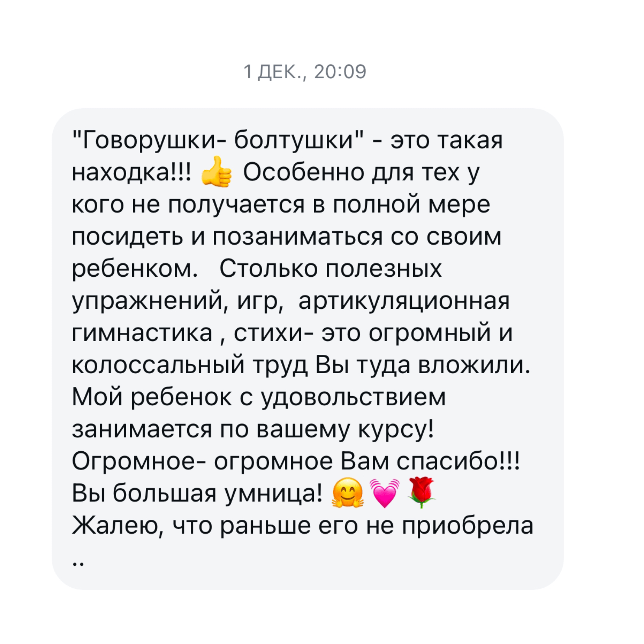
Task: Click the word "умница!" before the emojis
Action: coord(273,493)
